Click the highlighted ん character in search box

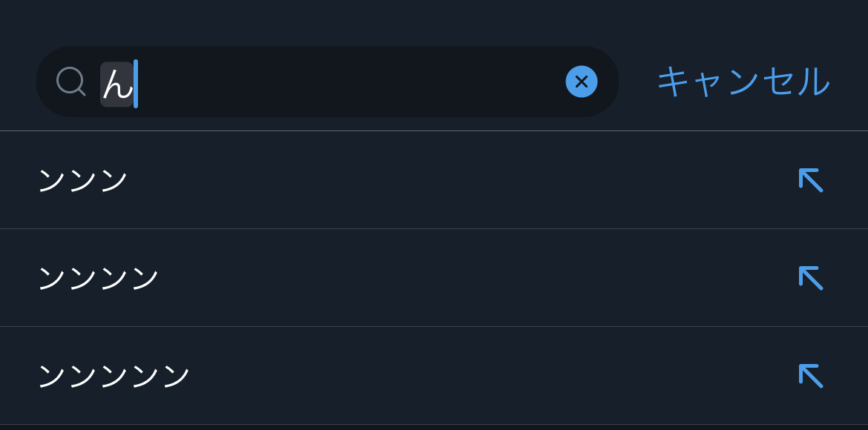(x=116, y=84)
